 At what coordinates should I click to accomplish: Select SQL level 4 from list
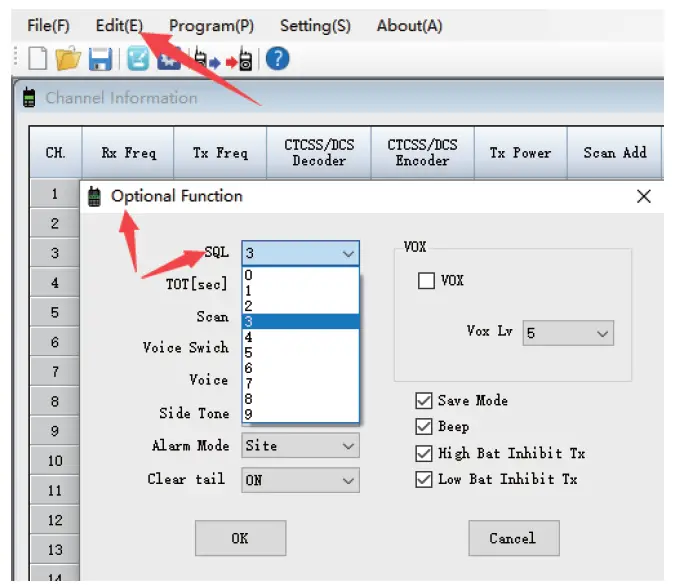pyautogui.click(x=300, y=337)
